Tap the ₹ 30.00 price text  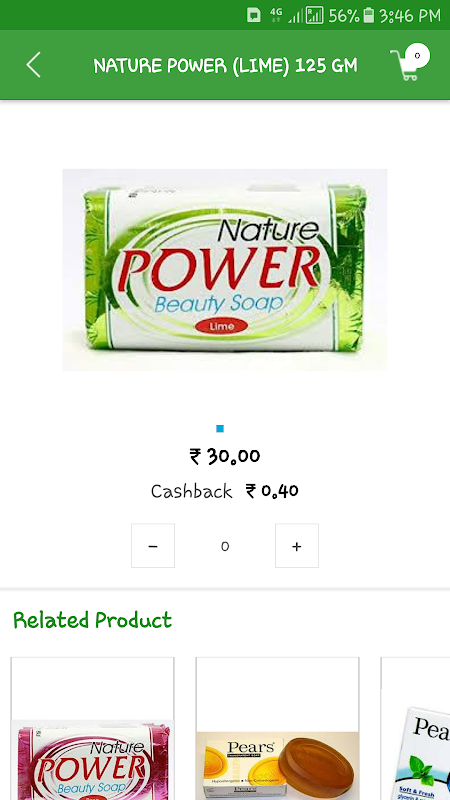pyautogui.click(x=225, y=456)
